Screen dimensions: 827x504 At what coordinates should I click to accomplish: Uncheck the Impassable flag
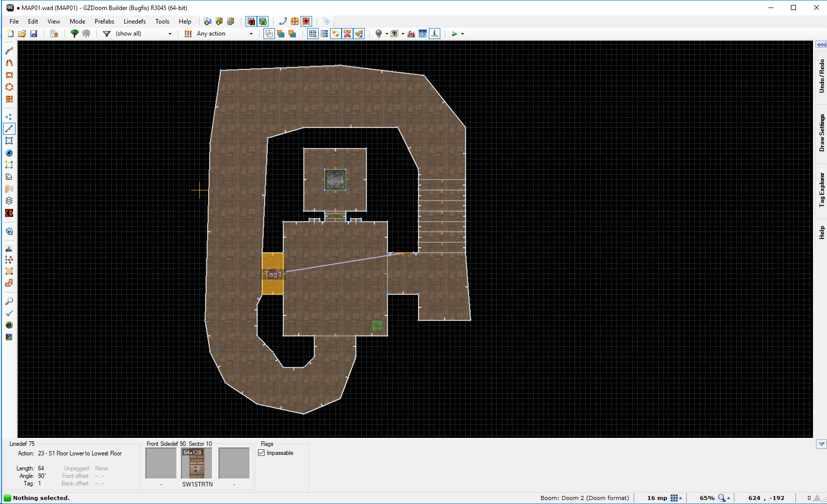pyautogui.click(x=261, y=453)
